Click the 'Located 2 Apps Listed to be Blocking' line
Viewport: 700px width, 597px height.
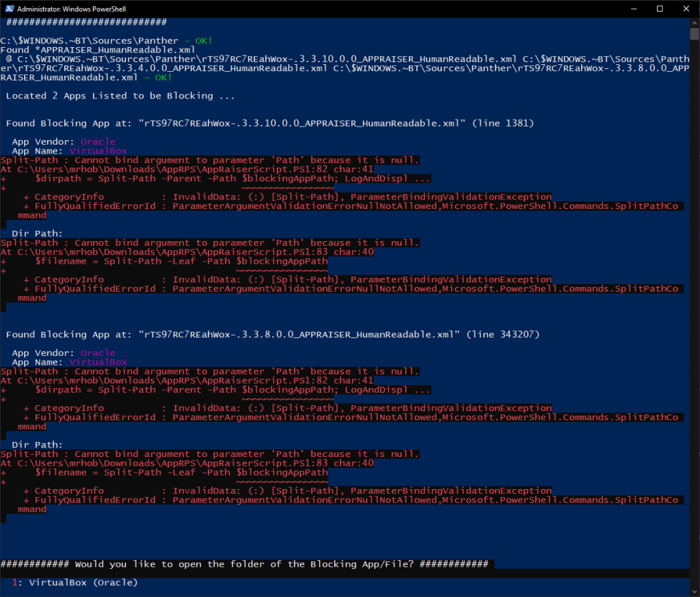click(x=120, y=96)
